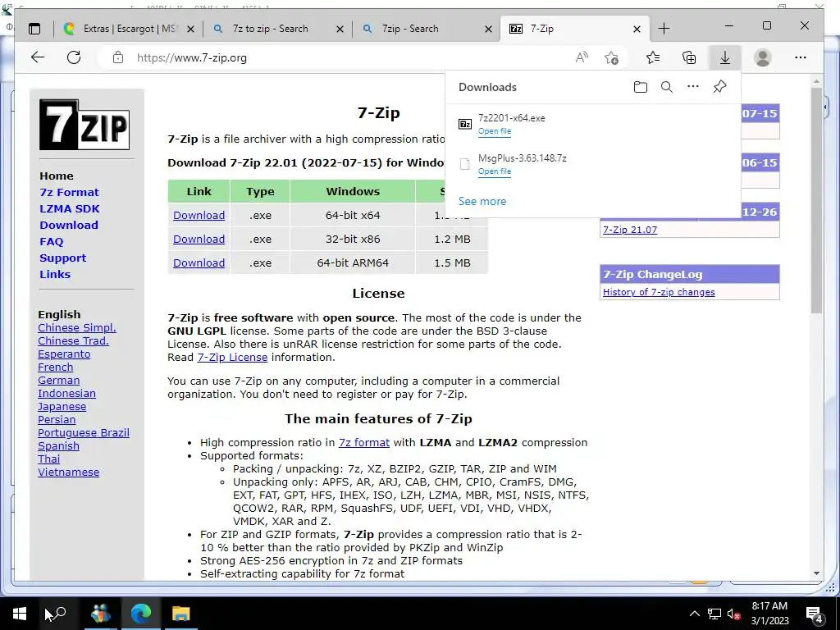Viewport: 840px width, 630px height.
Task: View site information via the lock icon
Action: click(118, 58)
